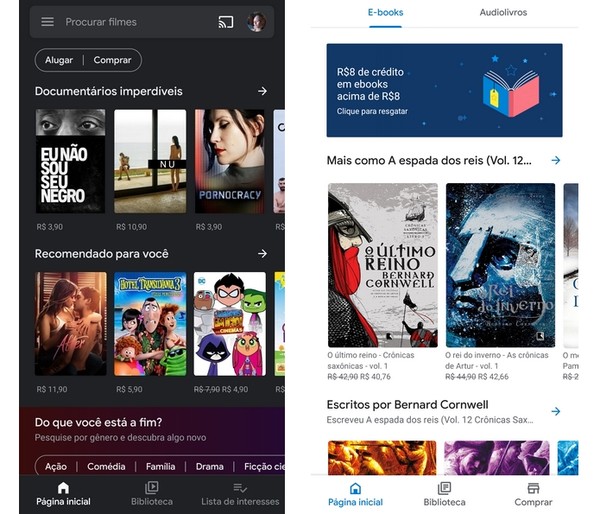Click the R$ 10,90 movie price

(x=132, y=227)
